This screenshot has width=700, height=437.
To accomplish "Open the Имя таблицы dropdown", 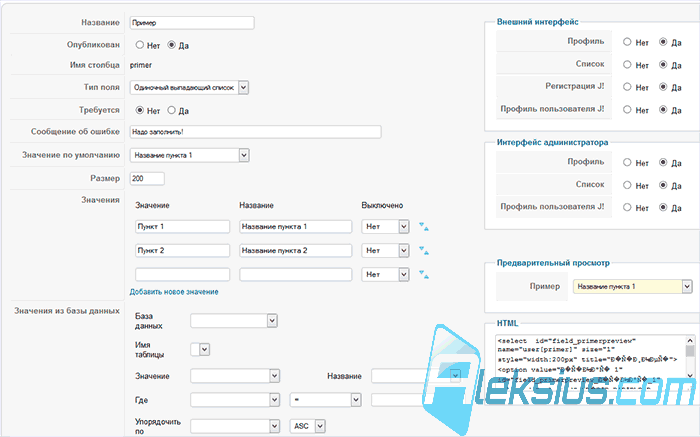I will click(x=200, y=350).
